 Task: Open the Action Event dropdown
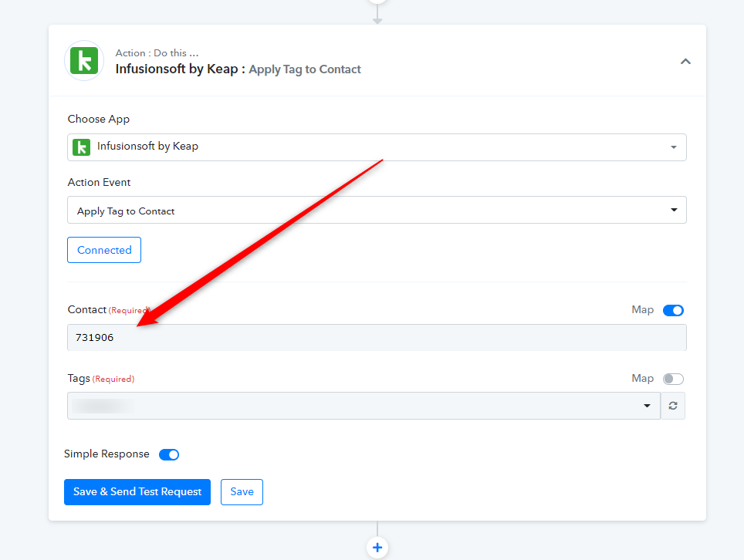(x=377, y=210)
